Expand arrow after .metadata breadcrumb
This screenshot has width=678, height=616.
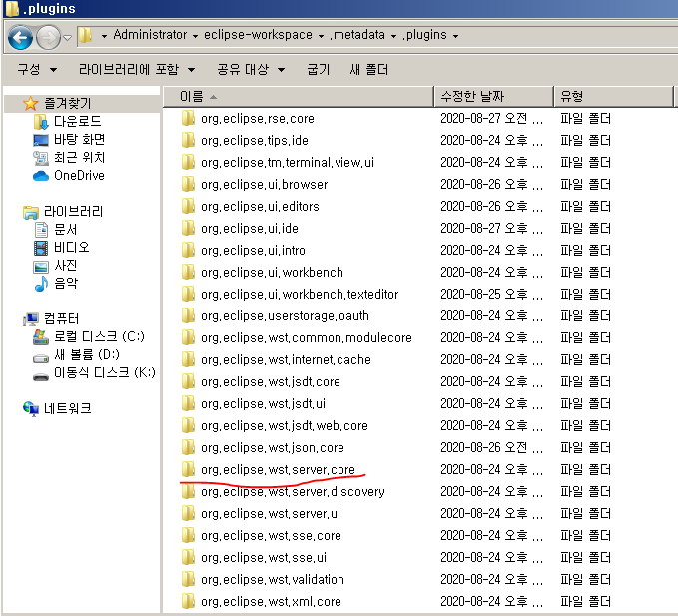tap(393, 36)
